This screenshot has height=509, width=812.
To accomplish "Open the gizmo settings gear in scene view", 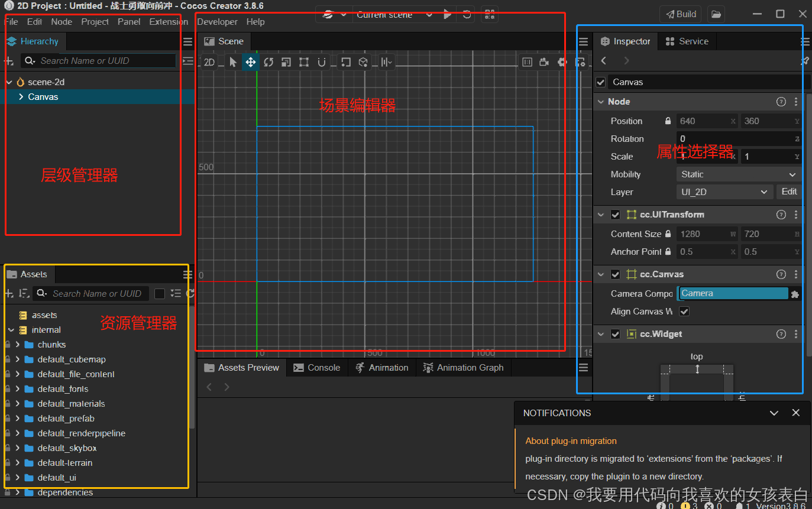I will (561, 61).
